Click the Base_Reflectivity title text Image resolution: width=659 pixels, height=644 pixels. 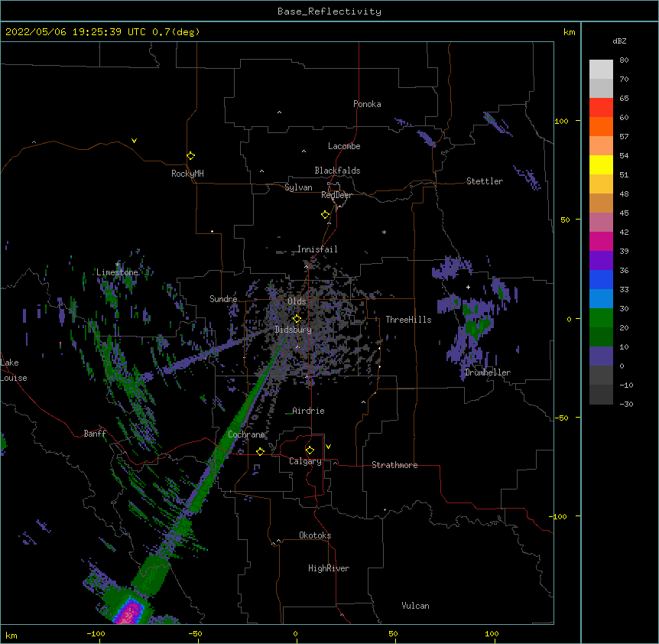tap(329, 11)
